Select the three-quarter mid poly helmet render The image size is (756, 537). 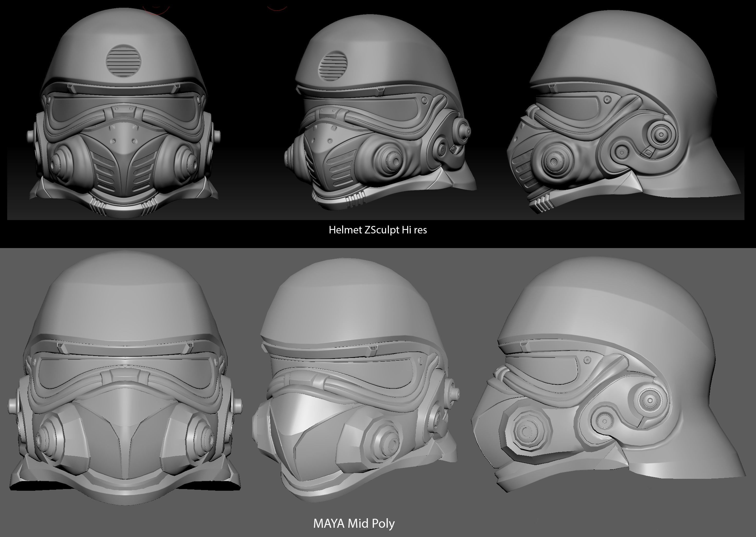(355, 380)
